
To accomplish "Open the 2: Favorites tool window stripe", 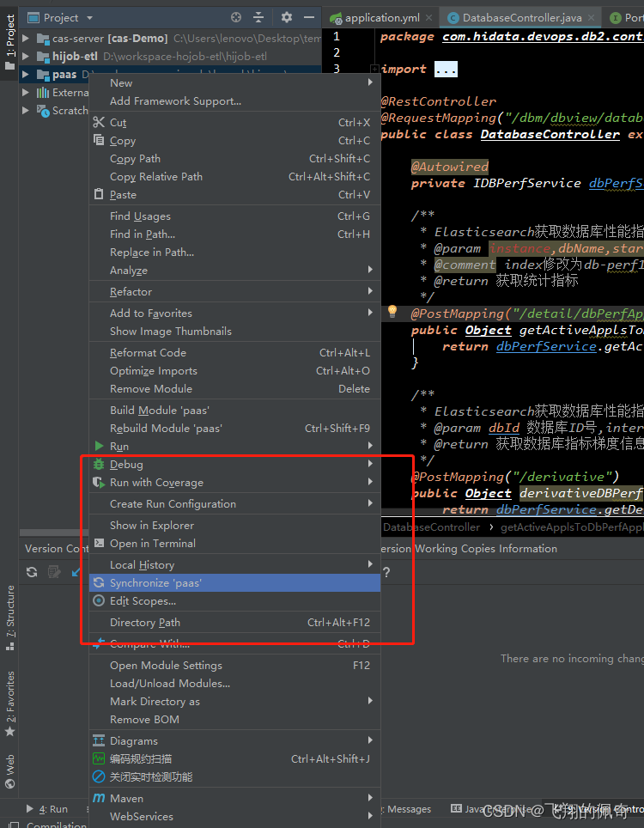I will click(9, 704).
